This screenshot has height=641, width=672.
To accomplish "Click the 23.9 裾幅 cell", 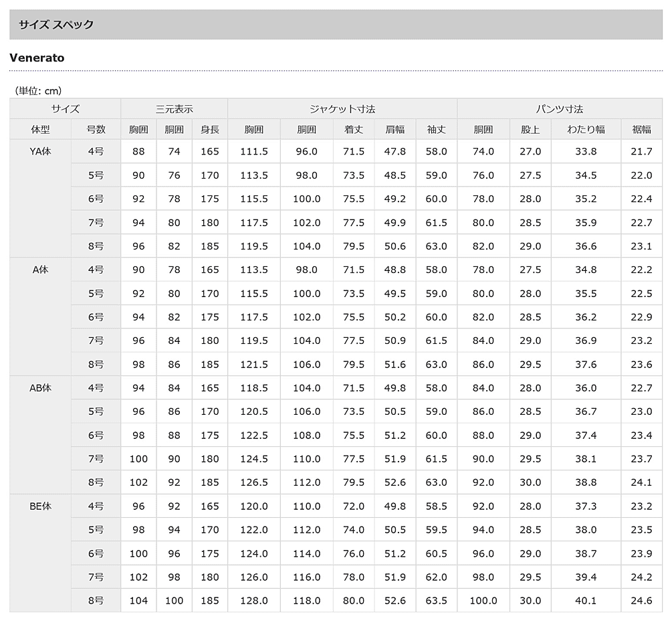I will (641, 553).
